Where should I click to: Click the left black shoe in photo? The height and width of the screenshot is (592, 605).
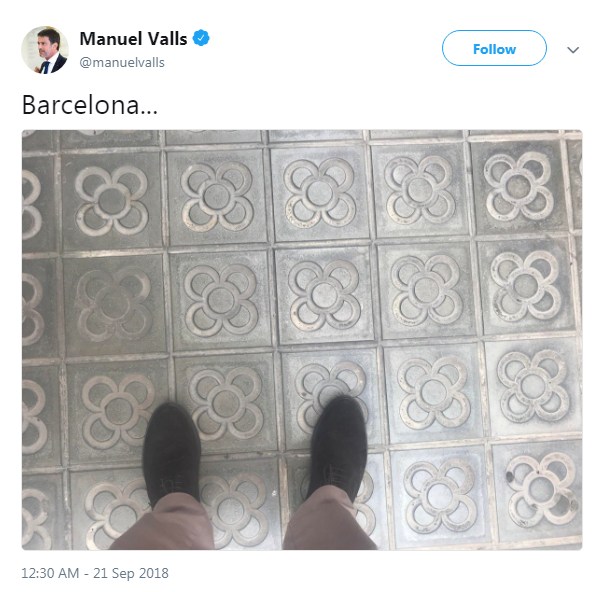tap(172, 454)
